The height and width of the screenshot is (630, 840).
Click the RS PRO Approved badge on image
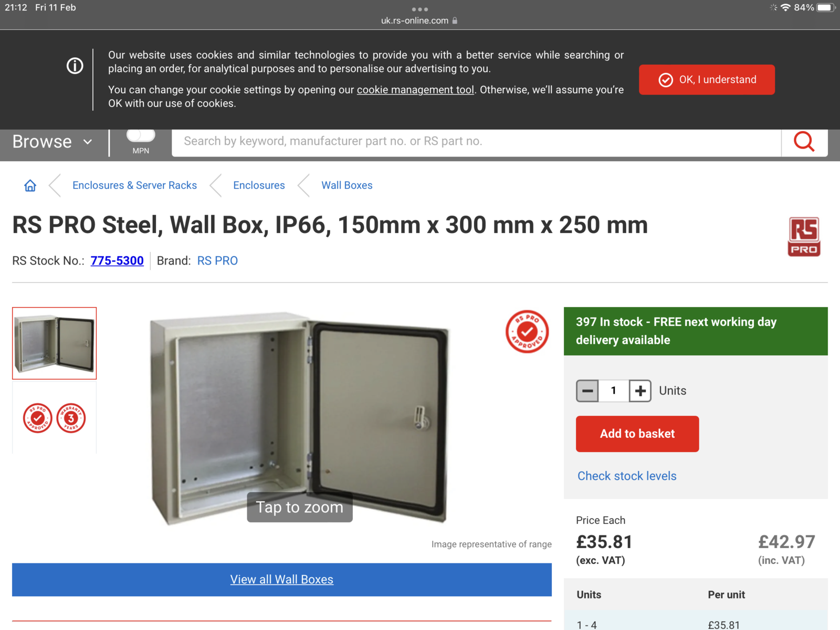527,332
